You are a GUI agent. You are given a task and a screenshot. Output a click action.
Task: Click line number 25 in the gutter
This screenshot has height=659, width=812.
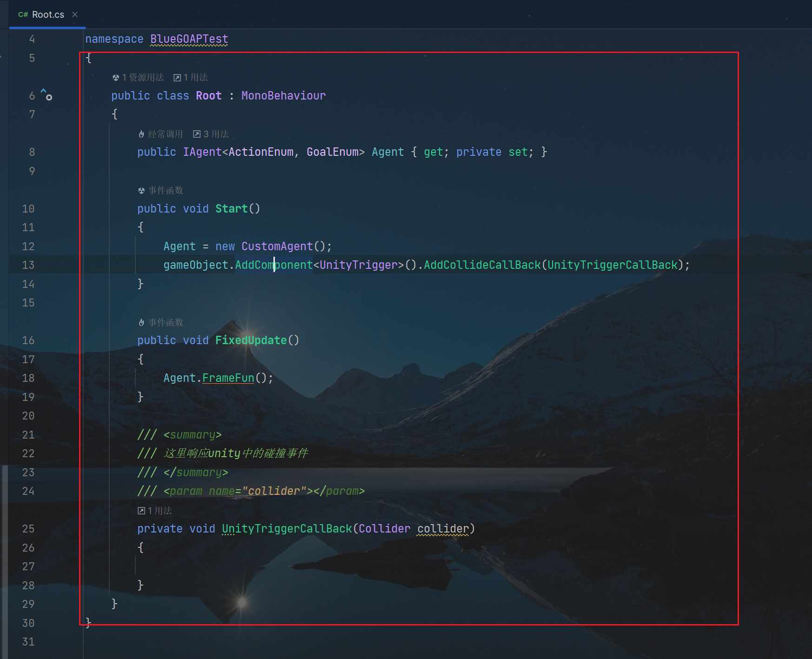click(28, 528)
